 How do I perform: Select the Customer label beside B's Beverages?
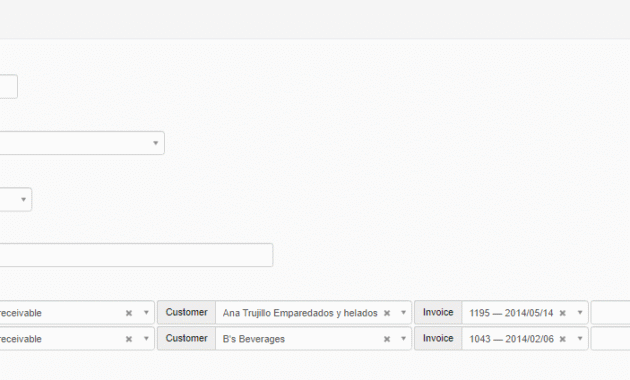coord(186,339)
